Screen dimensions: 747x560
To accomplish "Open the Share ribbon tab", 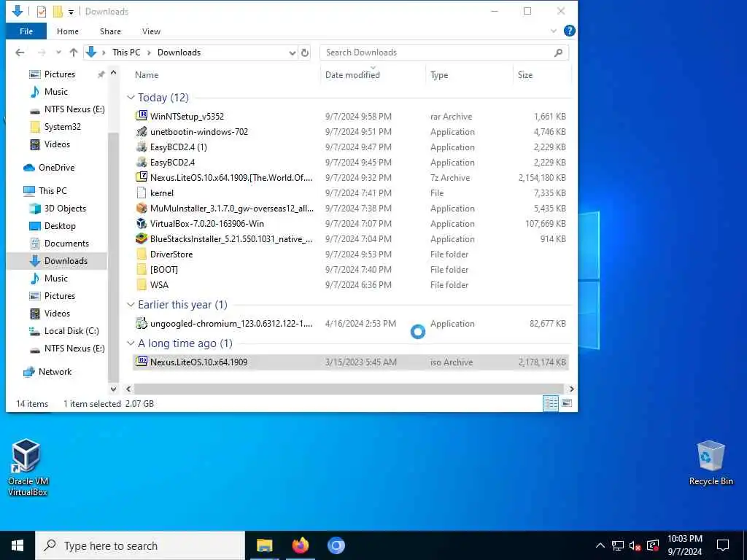I will tap(110, 31).
